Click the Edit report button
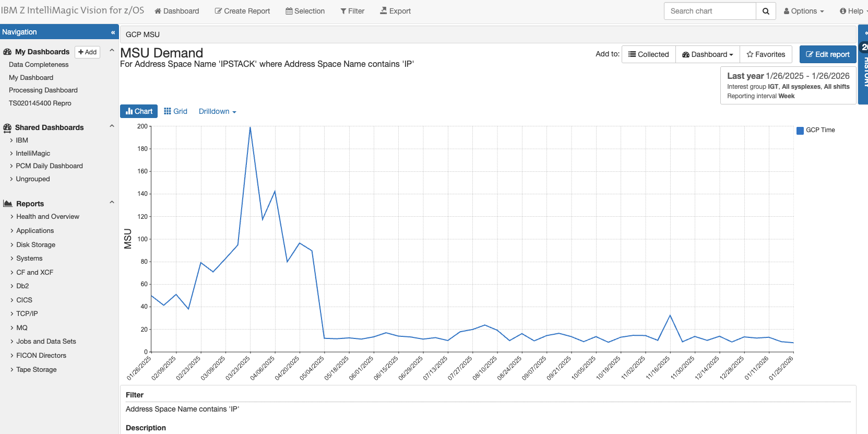Screen dimensions: 868x434 pos(828,54)
